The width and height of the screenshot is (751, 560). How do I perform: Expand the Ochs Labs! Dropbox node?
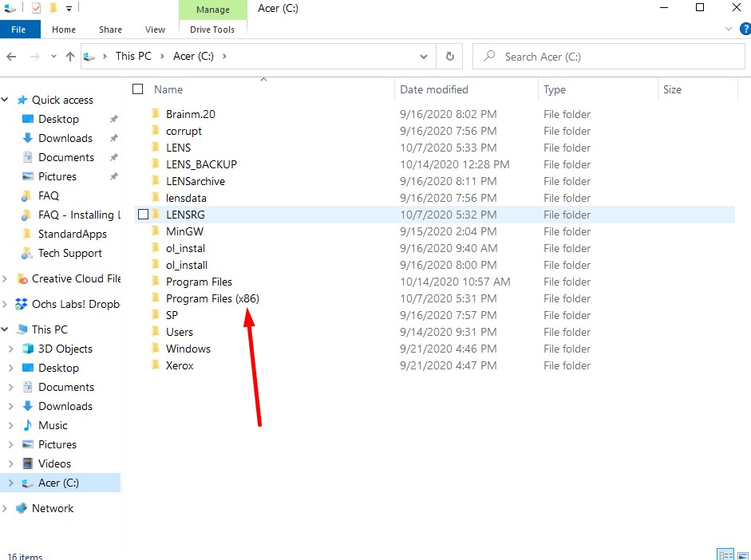click(x=5, y=304)
